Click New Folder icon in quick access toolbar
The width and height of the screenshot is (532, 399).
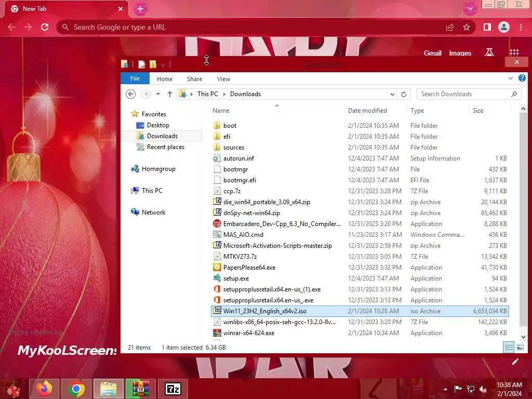[153, 64]
